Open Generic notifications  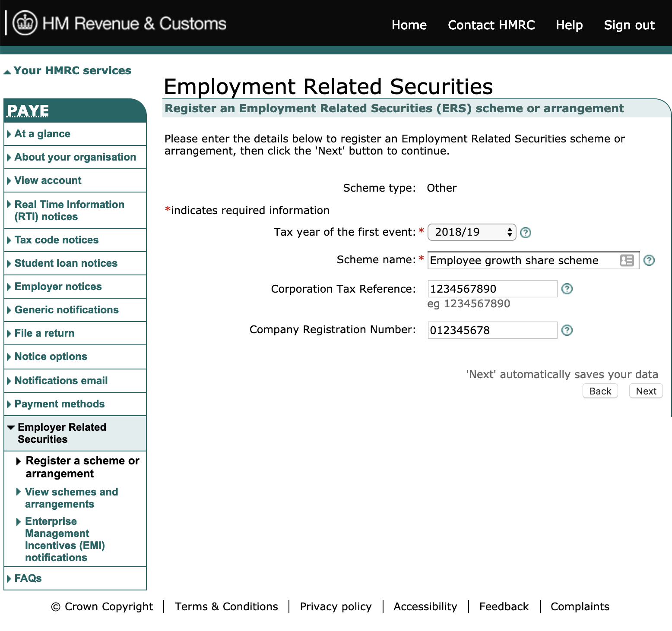pyautogui.click(x=67, y=310)
